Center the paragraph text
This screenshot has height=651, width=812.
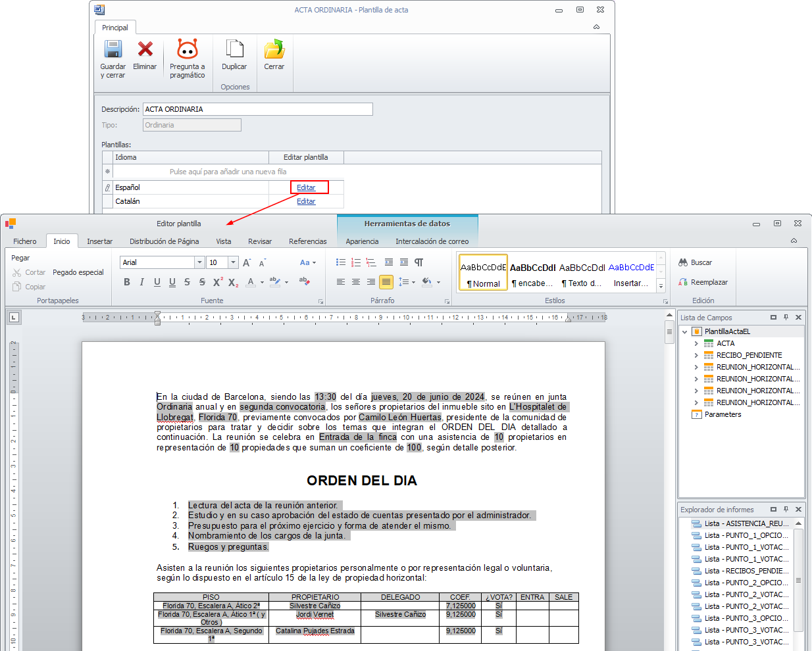point(356,281)
